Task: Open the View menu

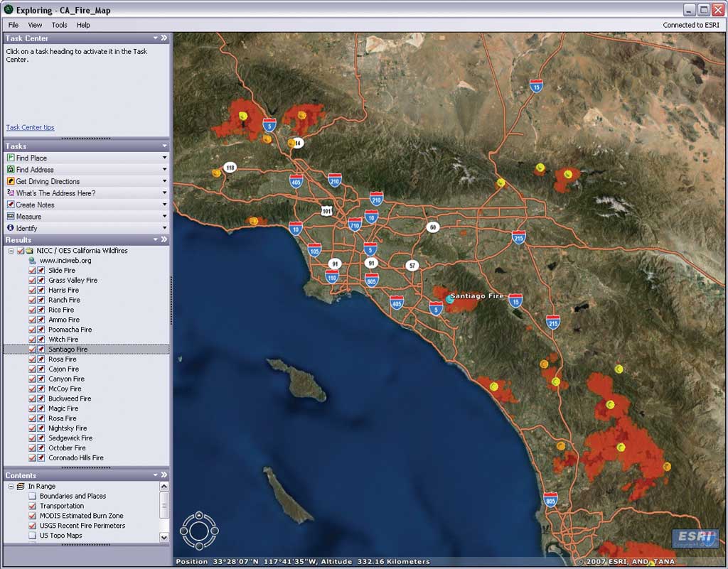Action: tap(35, 25)
